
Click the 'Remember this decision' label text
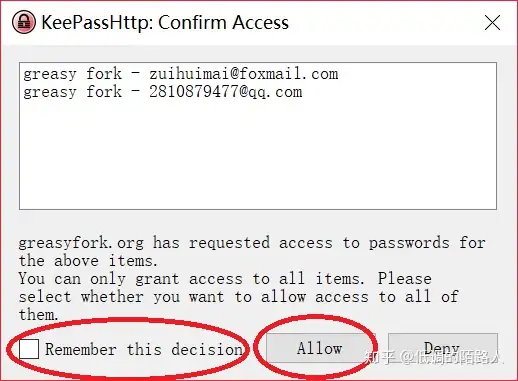tap(144, 349)
